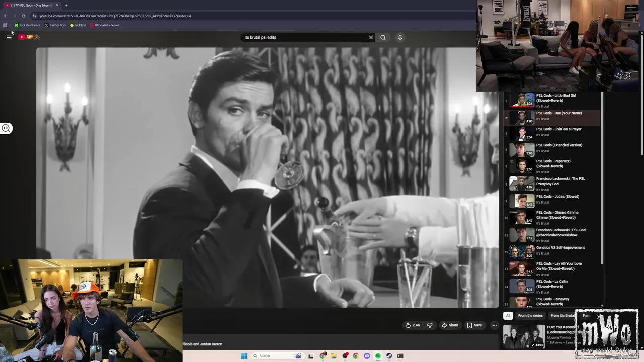Select the youtube.com URL address bar
Image resolution: width=644 pixels, height=362 pixels.
click(x=252, y=16)
